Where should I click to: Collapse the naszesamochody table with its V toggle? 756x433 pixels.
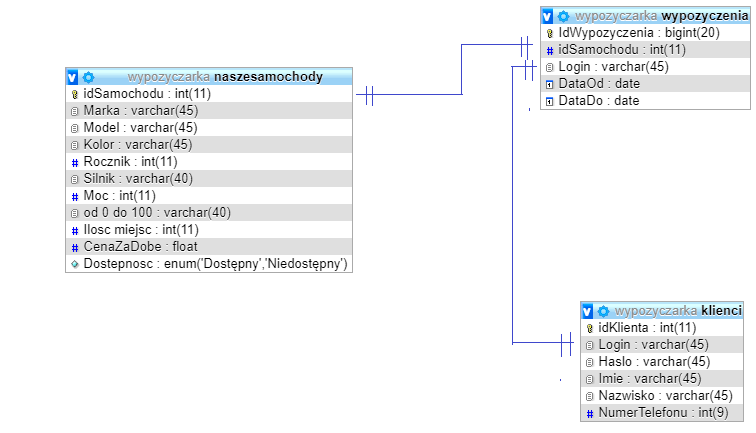[72, 77]
